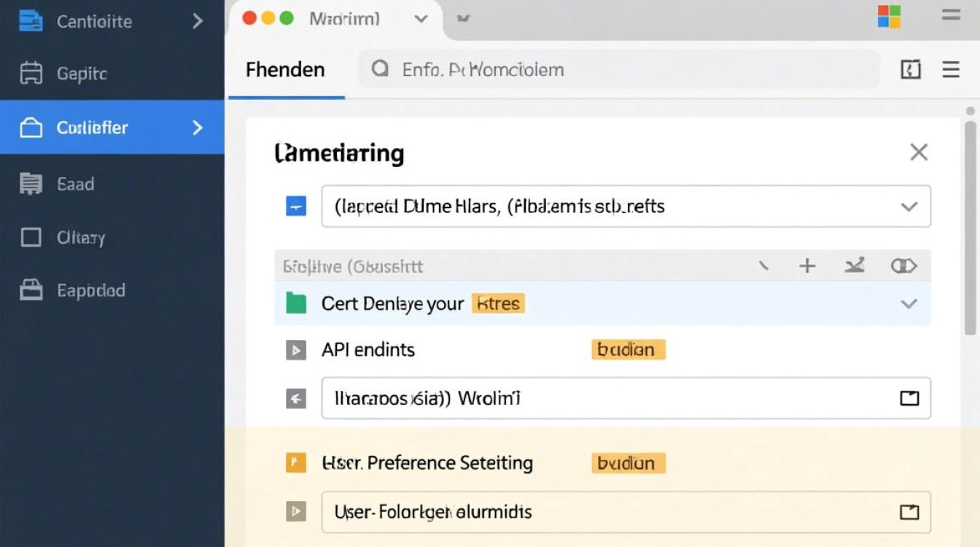This screenshot has width=980, height=547.
Task: Click the hamburger menu icon in search bar
Action: 951,69
